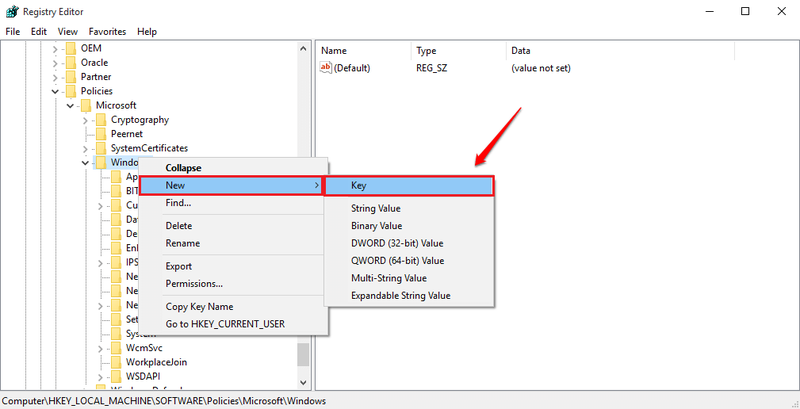Click the tree scroll up arrow
The width and height of the screenshot is (800, 409).
(x=303, y=49)
